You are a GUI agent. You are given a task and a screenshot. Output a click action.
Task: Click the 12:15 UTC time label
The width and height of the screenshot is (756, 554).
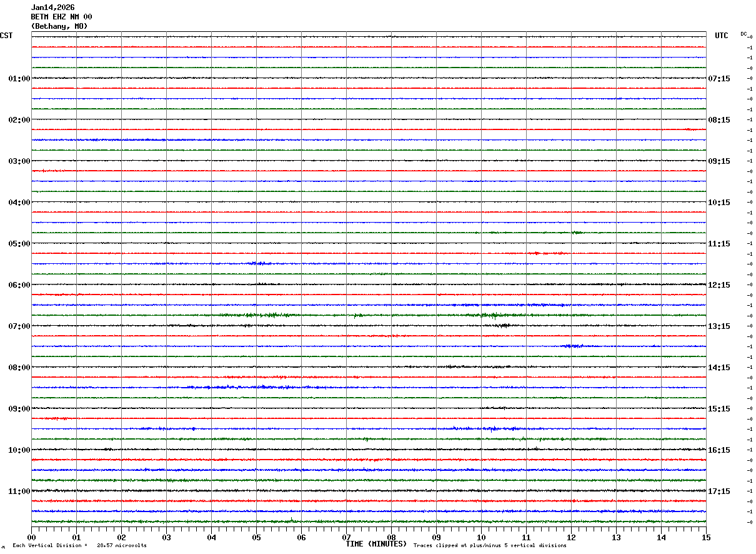pyautogui.click(x=719, y=285)
